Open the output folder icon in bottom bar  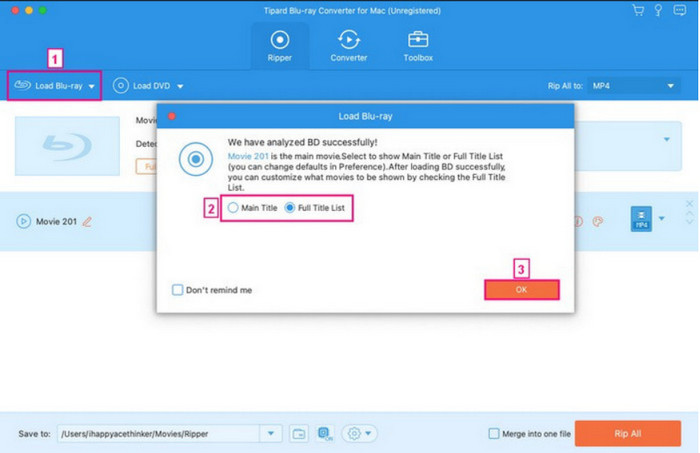click(300, 433)
